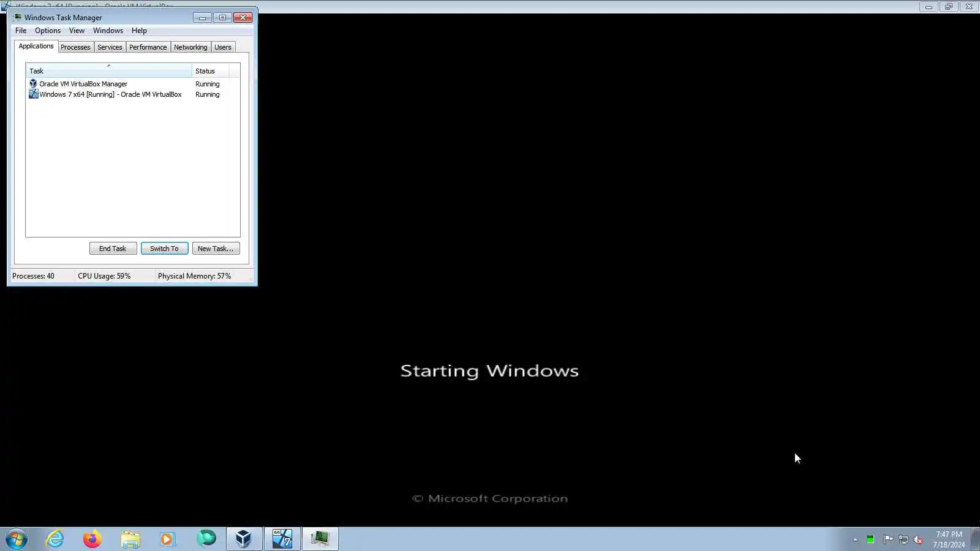980x551 pixels.
Task: Click the green CPU meter tray icon
Action: pyautogui.click(x=870, y=539)
